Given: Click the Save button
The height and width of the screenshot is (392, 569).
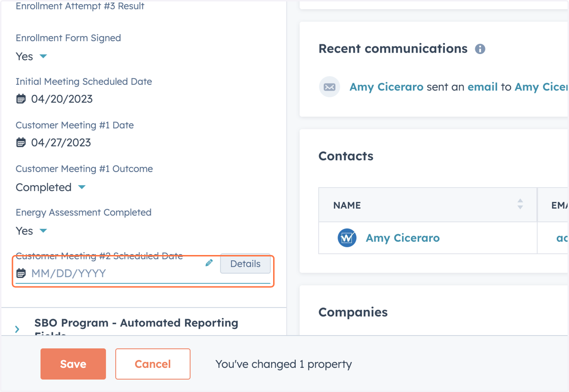Looking at the screenshot, I should [x=73, y=364].
